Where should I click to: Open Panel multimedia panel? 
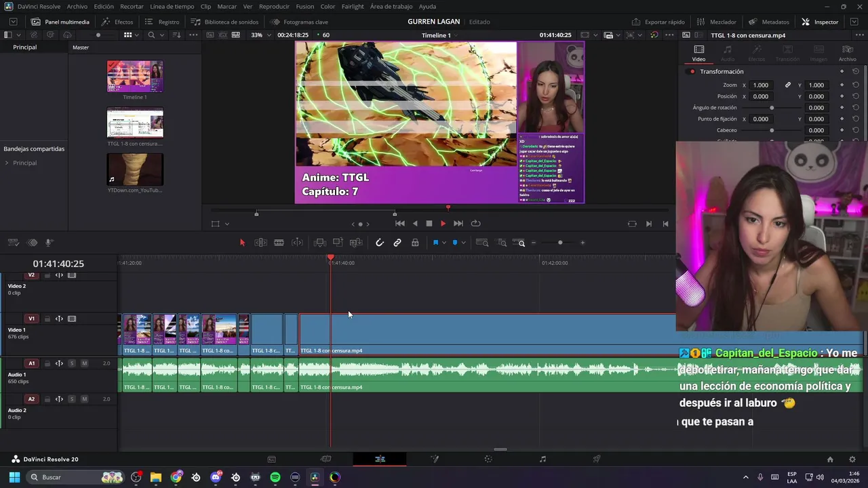click(x=60, y=22)
